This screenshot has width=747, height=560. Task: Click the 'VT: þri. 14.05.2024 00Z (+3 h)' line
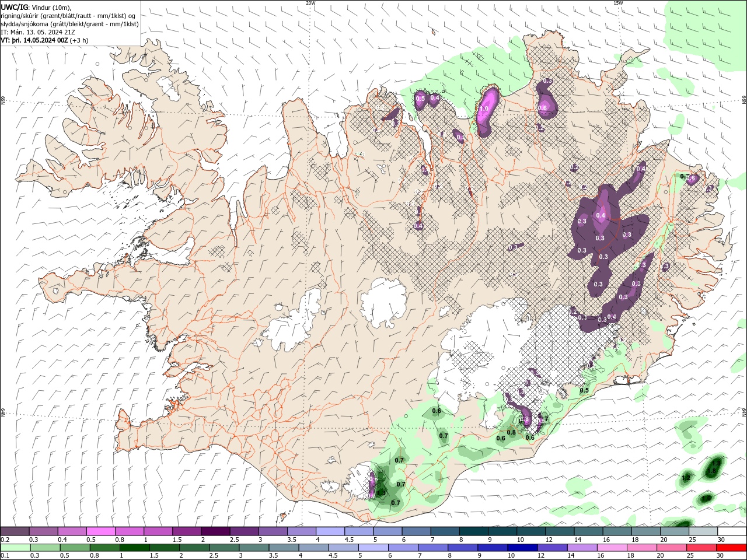45,40
